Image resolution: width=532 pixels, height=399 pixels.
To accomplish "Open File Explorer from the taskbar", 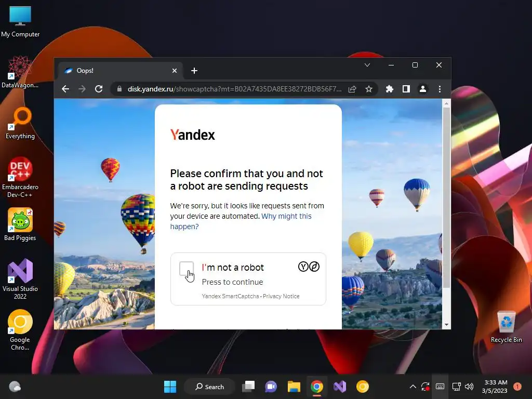I will [x=294, y=387].
